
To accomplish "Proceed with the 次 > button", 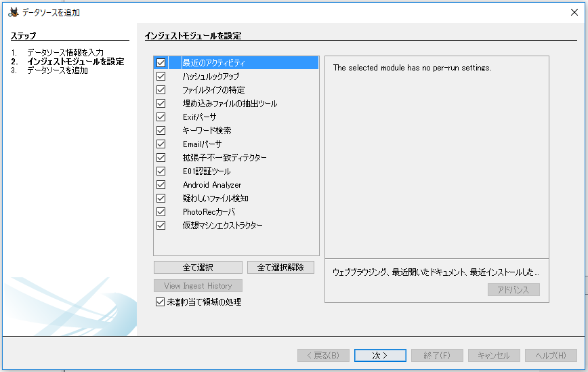I will (x=380, y=356).
